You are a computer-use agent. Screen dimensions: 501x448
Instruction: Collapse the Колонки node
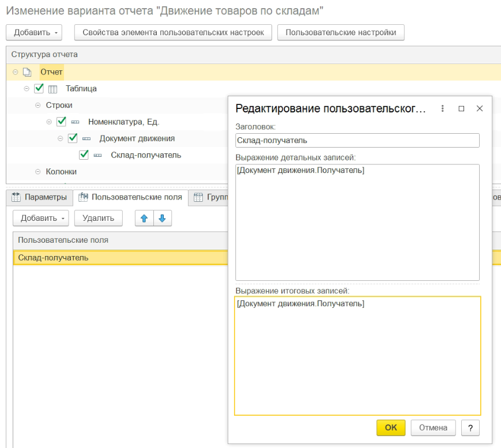pos(37,172)
